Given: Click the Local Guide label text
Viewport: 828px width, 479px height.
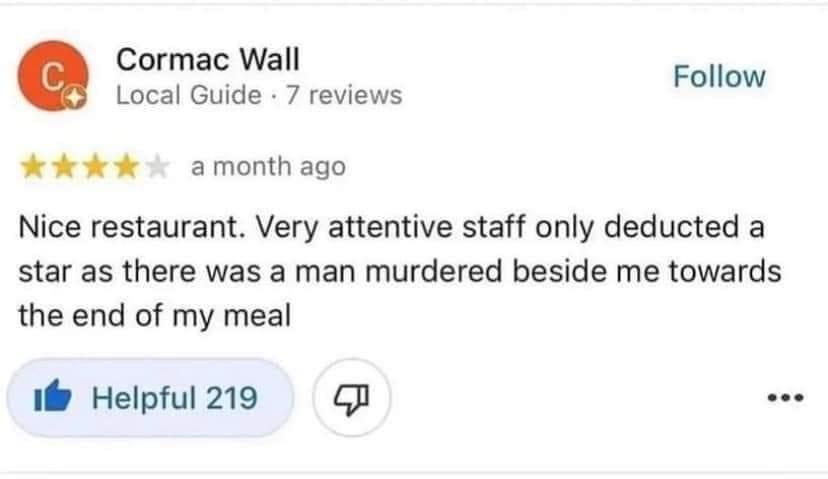Looking at the screenshot, I should coord(189,95).
